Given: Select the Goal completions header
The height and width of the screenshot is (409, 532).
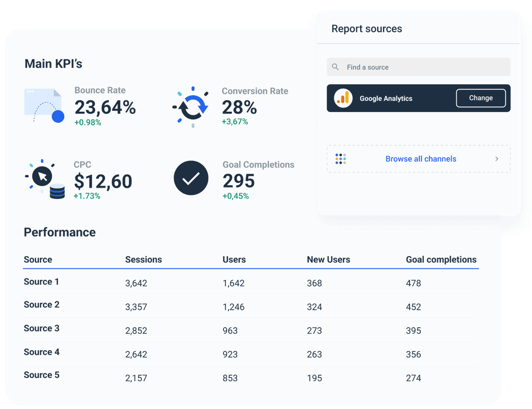Looking at the screenshot, I should (x=441, y=259).
